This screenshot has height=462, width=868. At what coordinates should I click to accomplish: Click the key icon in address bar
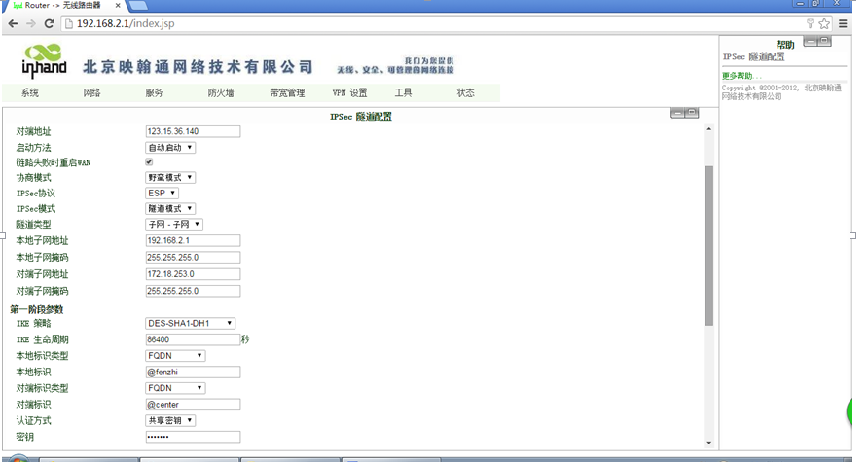pos(810,23)
